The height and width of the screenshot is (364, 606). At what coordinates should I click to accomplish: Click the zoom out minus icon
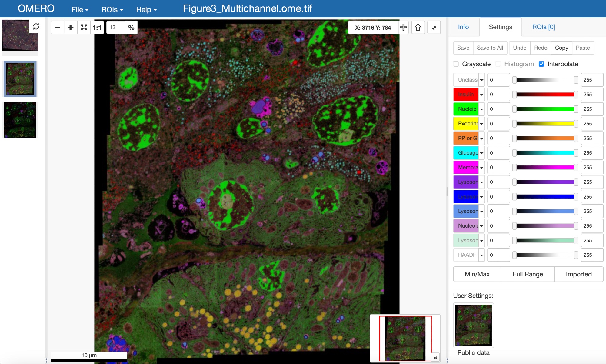(x=58, y=28)
